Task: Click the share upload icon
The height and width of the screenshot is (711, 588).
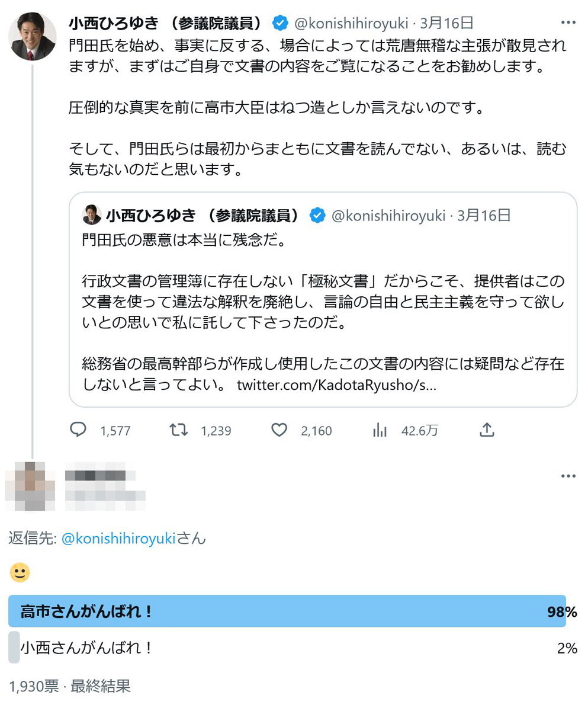Action: [486, 430]
